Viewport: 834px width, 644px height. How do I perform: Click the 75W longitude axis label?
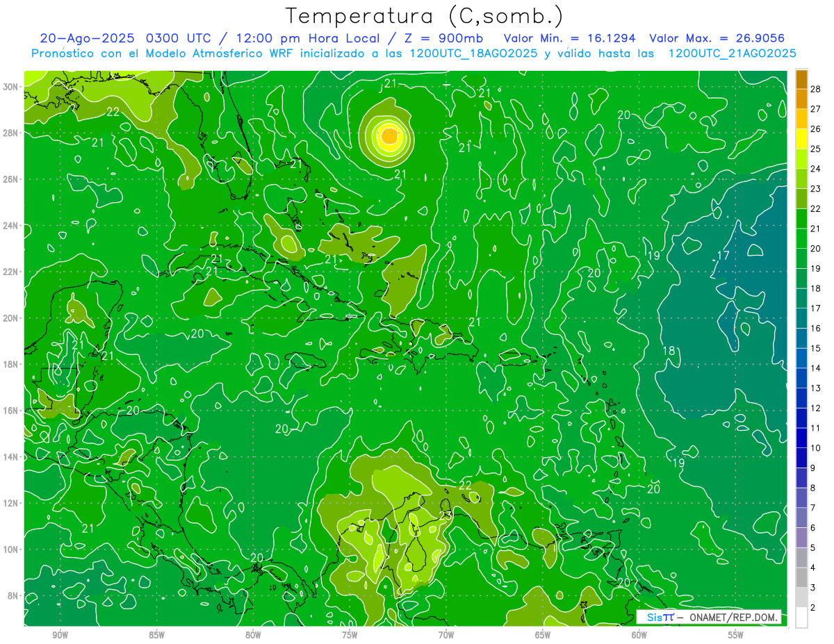[350, 634]
